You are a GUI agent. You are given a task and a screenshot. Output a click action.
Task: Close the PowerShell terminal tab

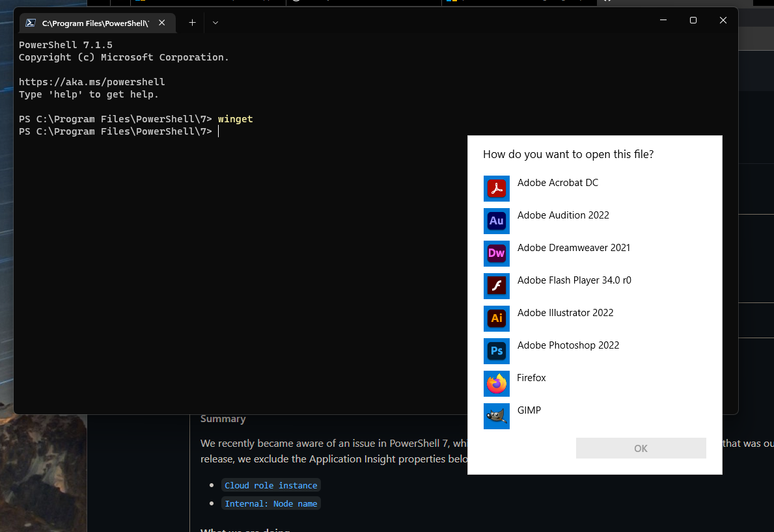pyautogui.click(x=161, y=22)
